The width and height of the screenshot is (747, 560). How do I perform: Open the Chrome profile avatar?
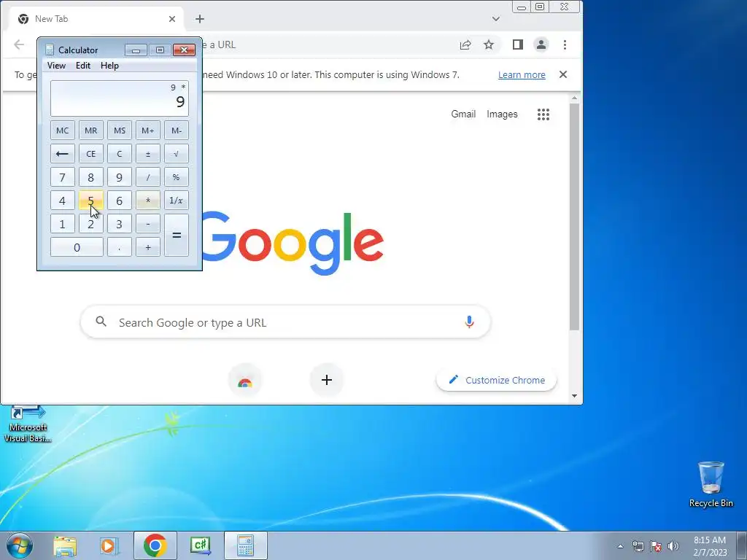[541, 44]
